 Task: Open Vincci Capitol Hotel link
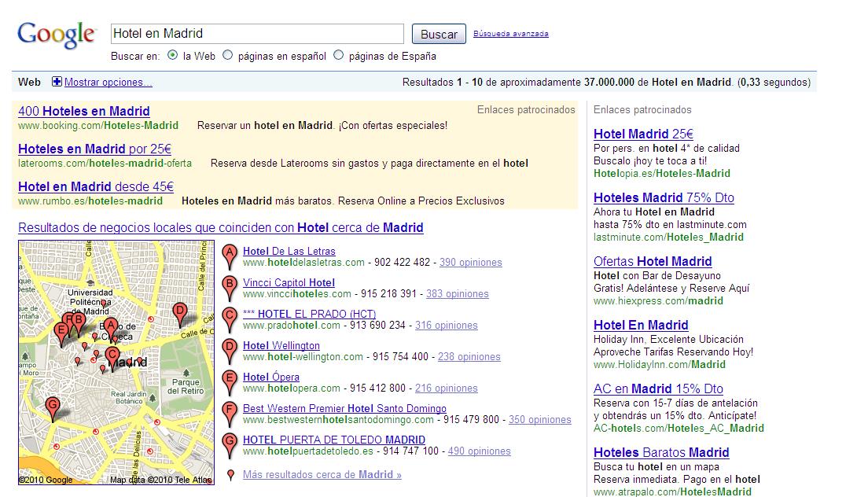click(x=289, y=283)
